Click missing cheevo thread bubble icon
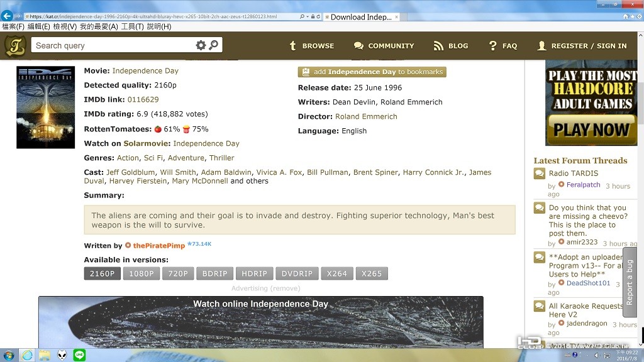This screenshot has width=644, height=362. 539,207
